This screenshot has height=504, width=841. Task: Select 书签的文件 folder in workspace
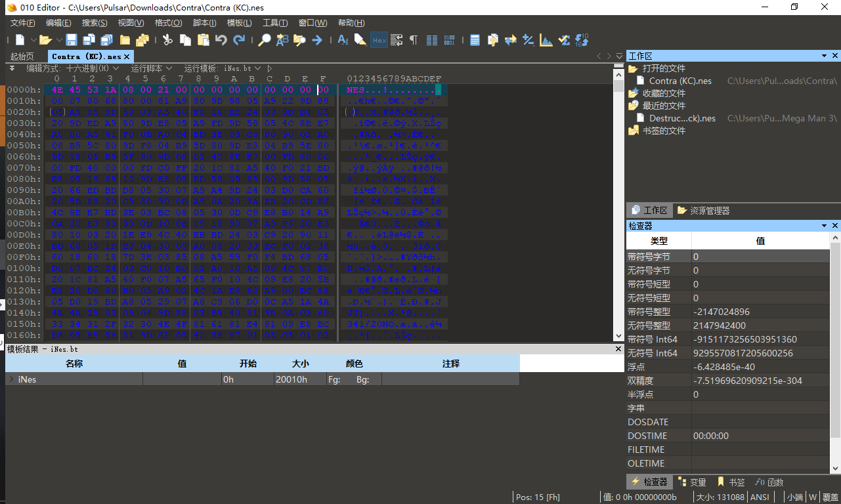[x=663, y=131]
